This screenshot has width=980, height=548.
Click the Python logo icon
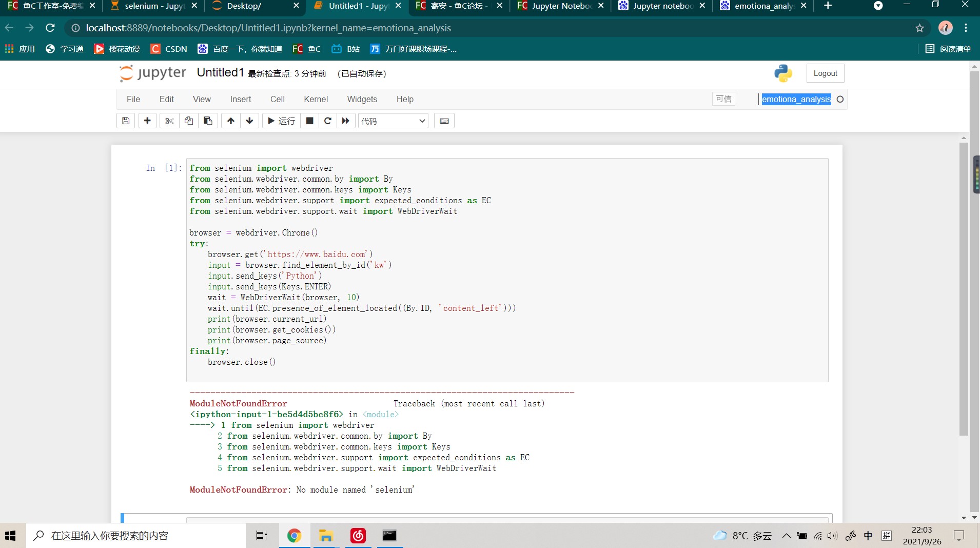click(x=783, y=73)
